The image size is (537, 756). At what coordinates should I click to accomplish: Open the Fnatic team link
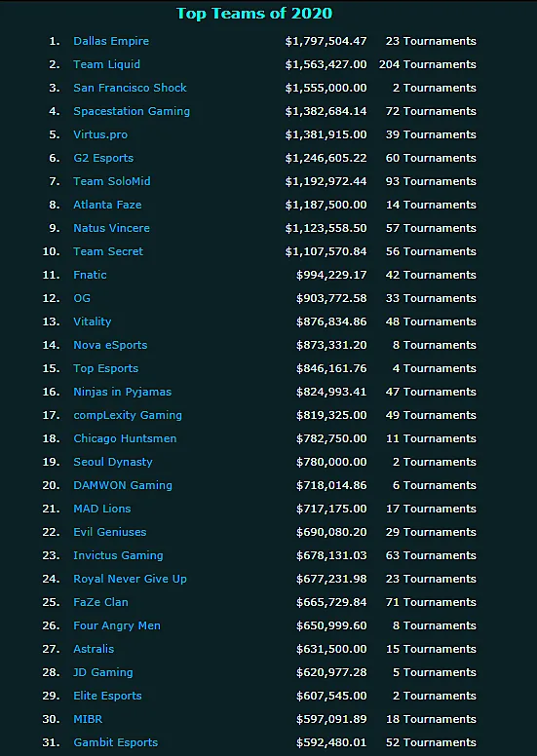[91, 275]
